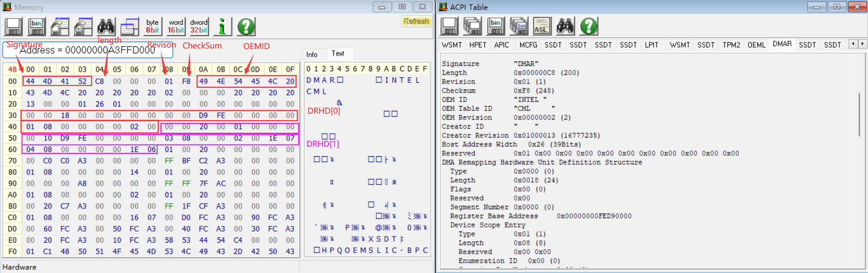Switch memory view to word 16bit mode
Image resolution: width=868 pixels, height=273 pixels.
click(176, 27)
